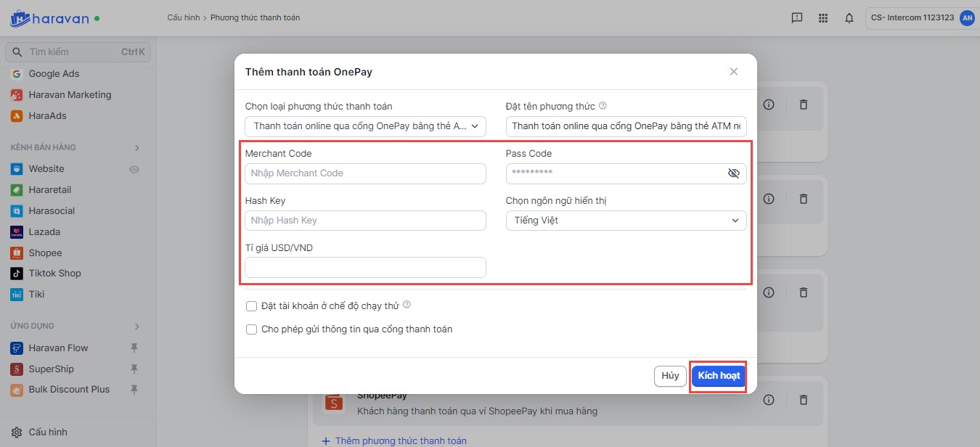
Task: Expand the Kênh bán hàng section arrow
Action: [x=137, y=148]
